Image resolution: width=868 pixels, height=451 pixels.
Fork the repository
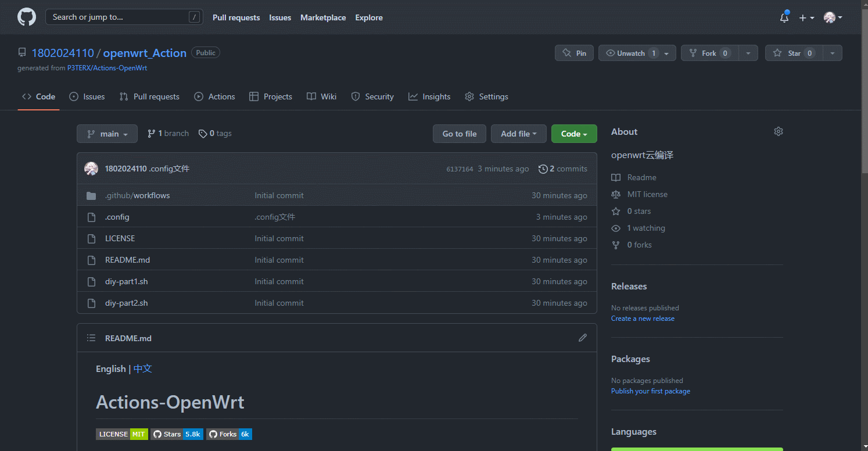coord(709,53)
